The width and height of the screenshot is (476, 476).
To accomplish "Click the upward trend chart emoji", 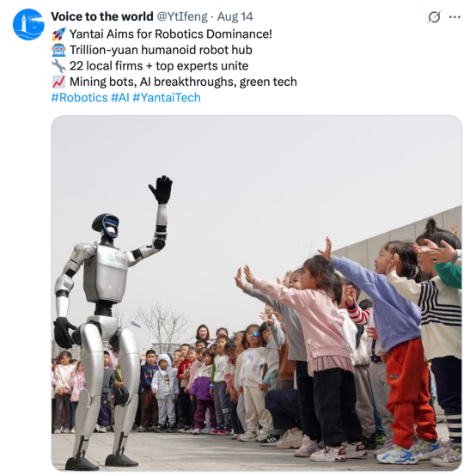I will (x=58, y=82).
